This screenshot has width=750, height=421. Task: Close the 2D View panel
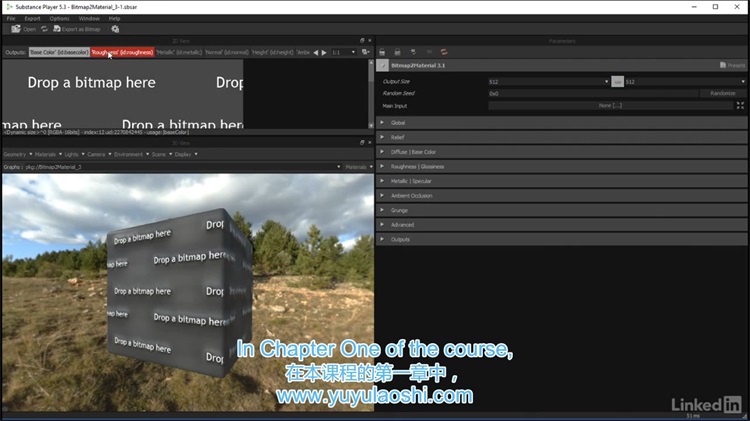pyautogui.click(x=369, y=41)
